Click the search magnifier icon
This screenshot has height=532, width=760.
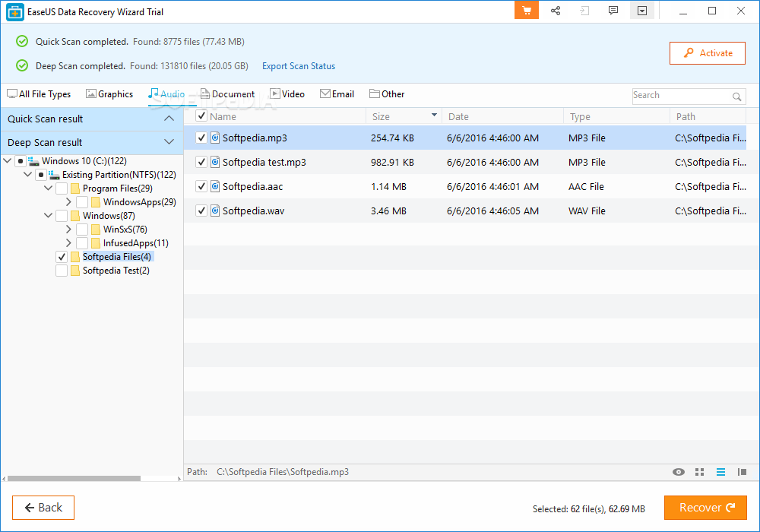737,97
